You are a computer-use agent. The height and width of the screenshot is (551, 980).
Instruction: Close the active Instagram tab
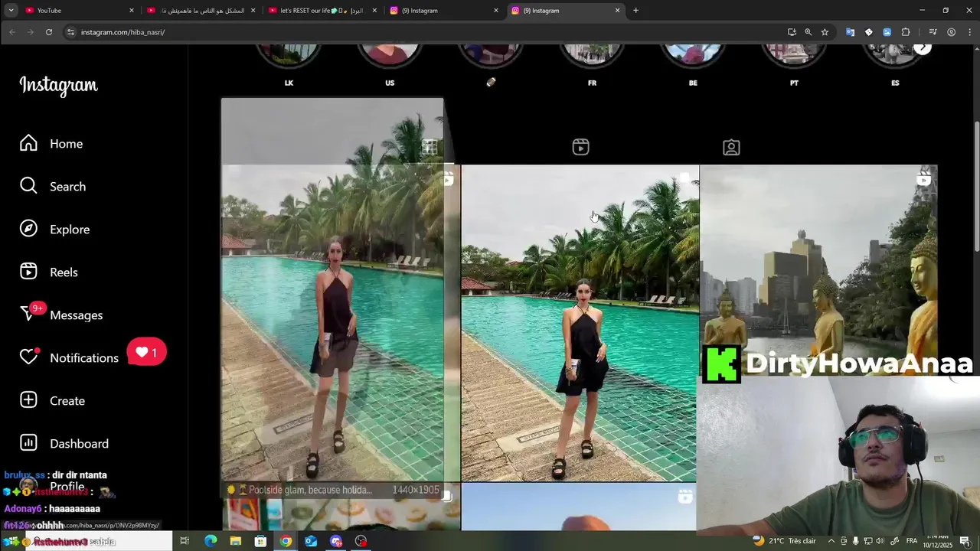point(618,11)
